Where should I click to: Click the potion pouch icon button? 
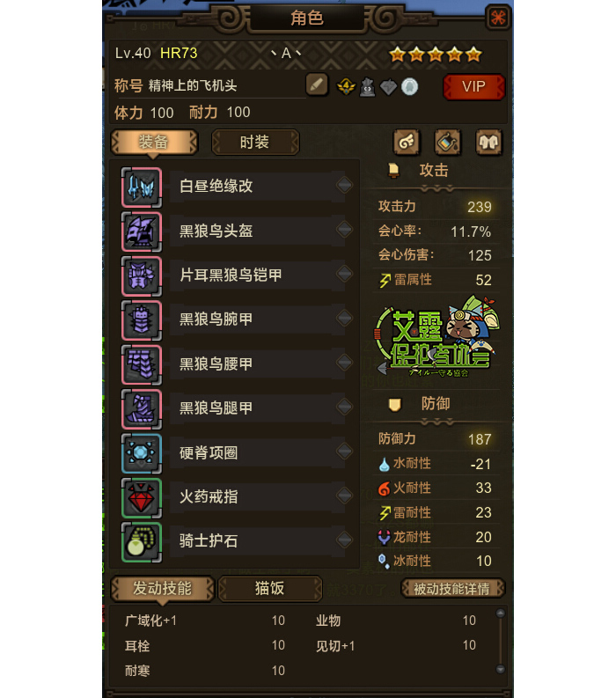447,142
